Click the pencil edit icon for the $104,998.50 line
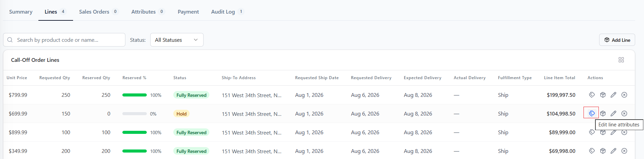 613,113
